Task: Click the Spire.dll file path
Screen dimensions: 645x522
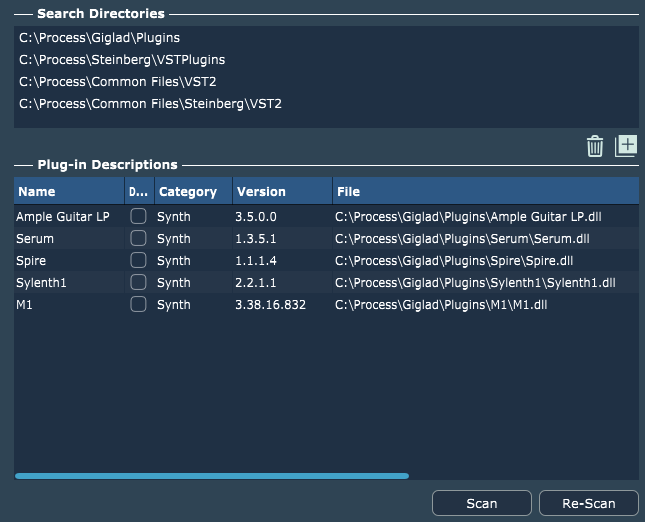Action: [x=454, y=261]
